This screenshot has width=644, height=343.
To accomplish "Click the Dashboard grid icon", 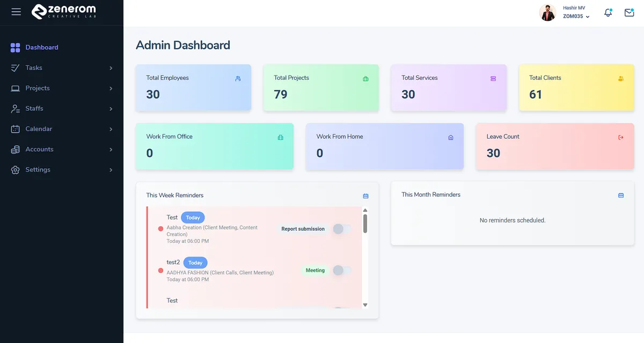I will click(x=15, y=48).
